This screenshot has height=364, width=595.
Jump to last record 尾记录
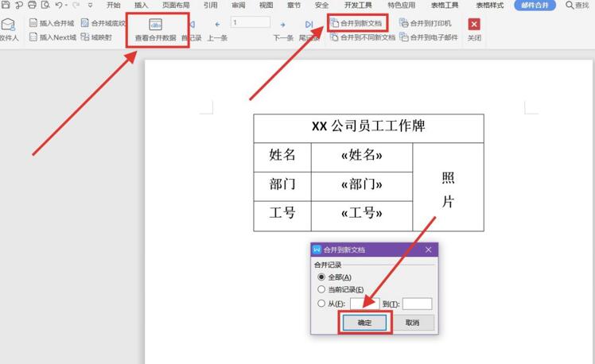pos(309,31)
